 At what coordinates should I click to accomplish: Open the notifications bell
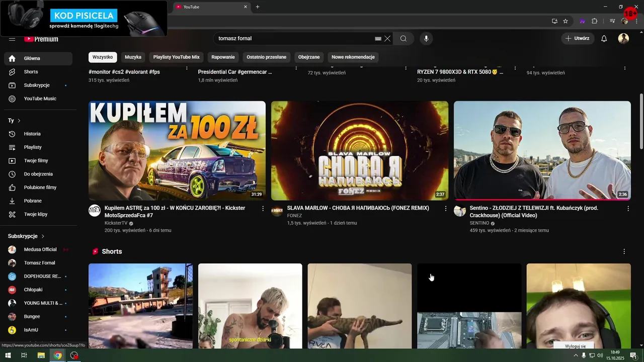604,39
